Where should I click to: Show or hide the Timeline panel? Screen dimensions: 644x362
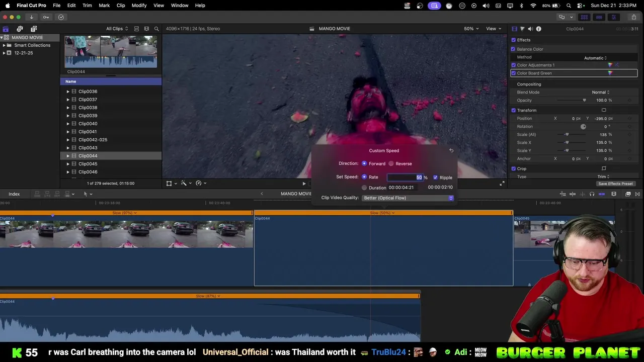[x=599, y=17]
